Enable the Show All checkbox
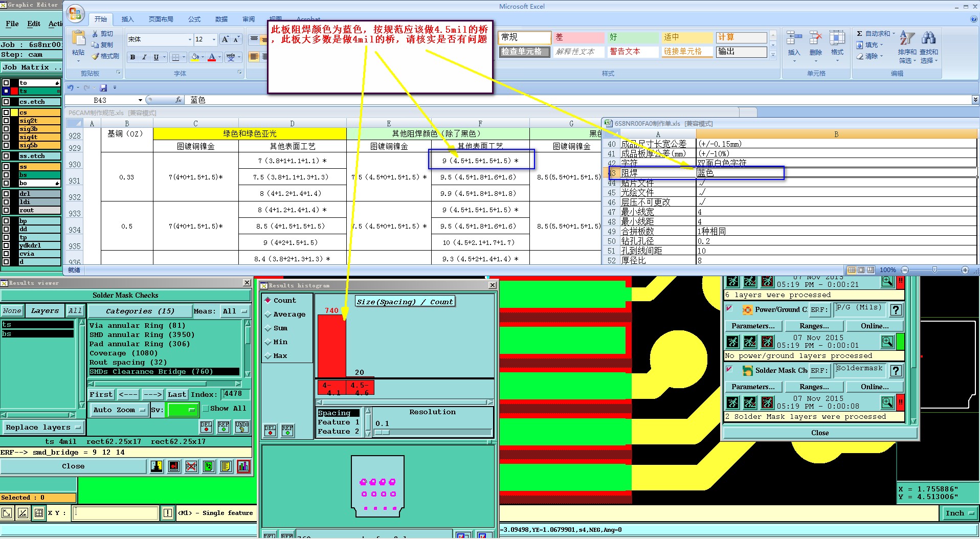Screen dimensions: 980x539 (206, 408)
